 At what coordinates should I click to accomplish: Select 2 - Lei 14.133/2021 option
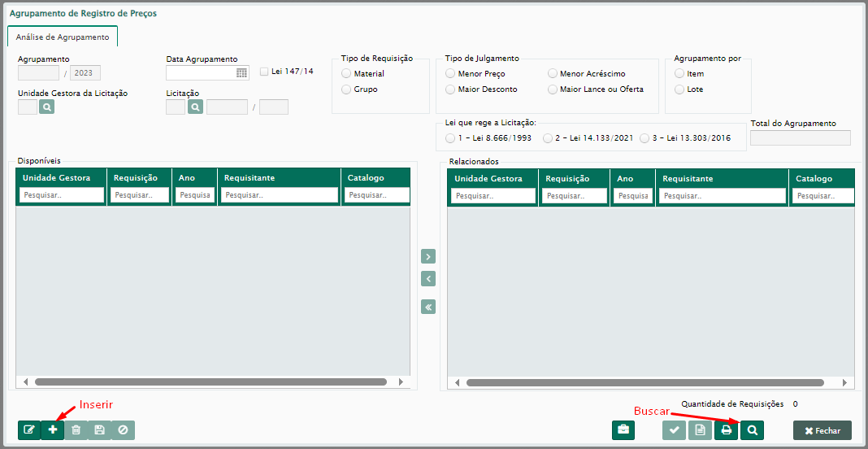(548, 138)
